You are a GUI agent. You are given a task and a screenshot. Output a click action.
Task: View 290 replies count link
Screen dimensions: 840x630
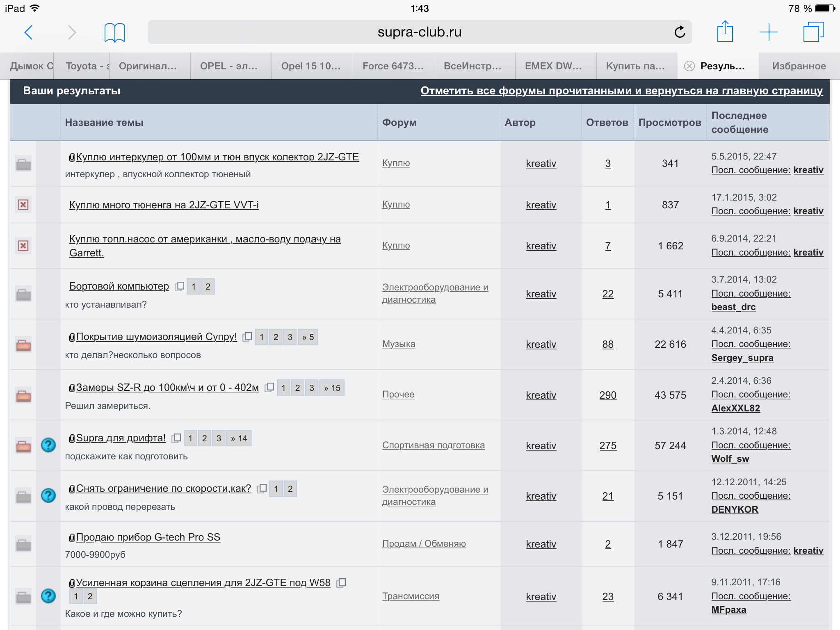pos(607,395)
